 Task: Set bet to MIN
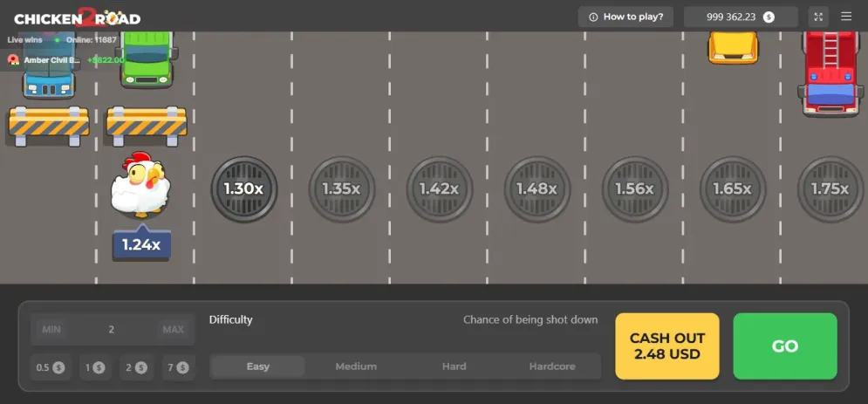[51, 329]
